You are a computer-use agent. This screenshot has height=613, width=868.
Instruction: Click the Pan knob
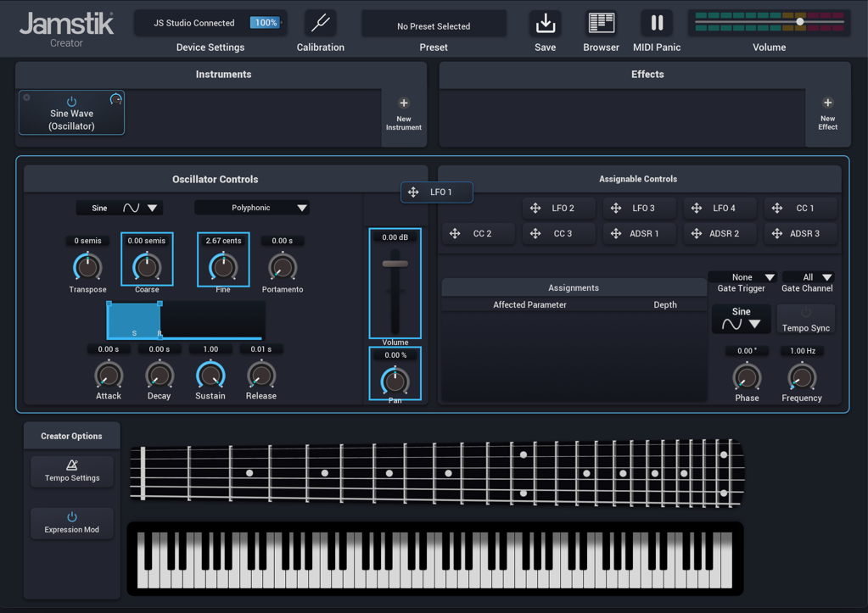[395, 381]
